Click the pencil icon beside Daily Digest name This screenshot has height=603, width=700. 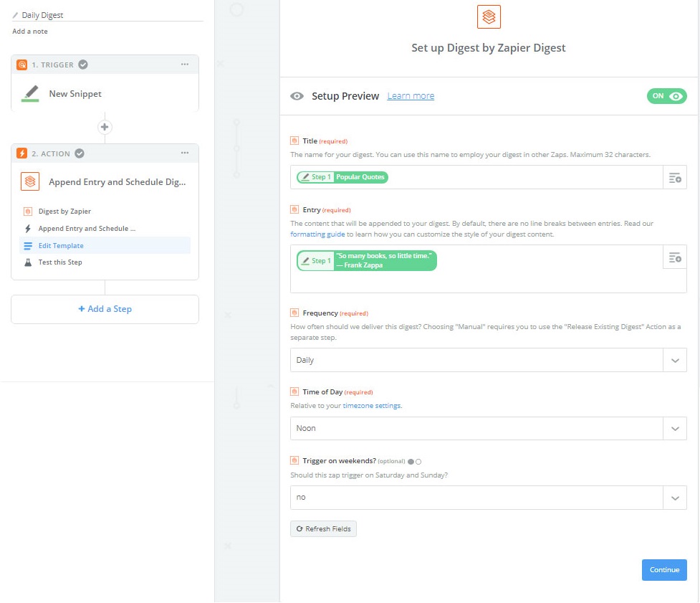(x=15, y=15)
